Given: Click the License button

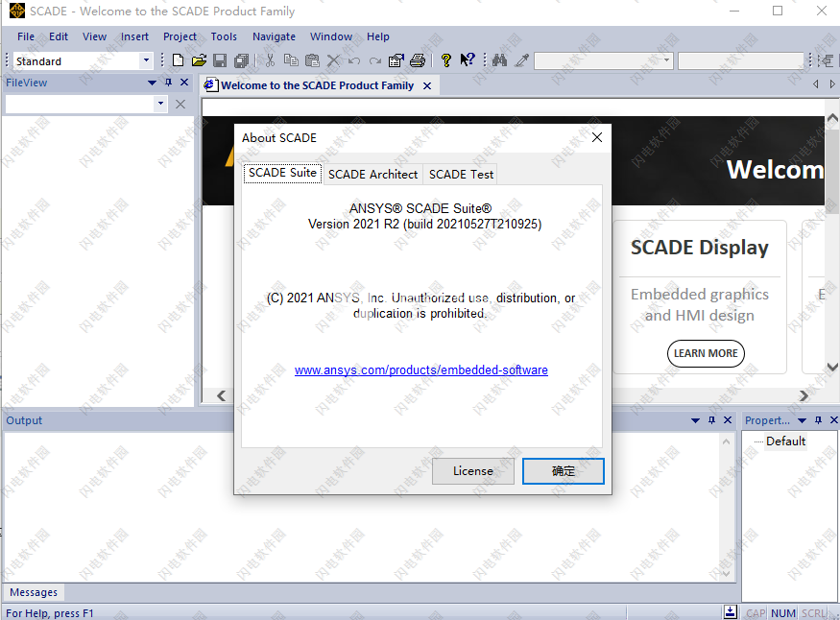Looking at the screenshot, I should point(472,470).
